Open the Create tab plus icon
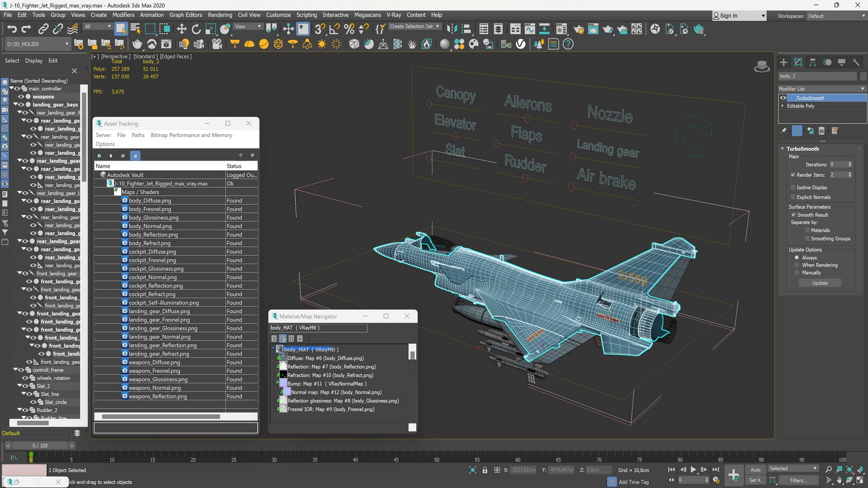 click(x=784, y=62)
